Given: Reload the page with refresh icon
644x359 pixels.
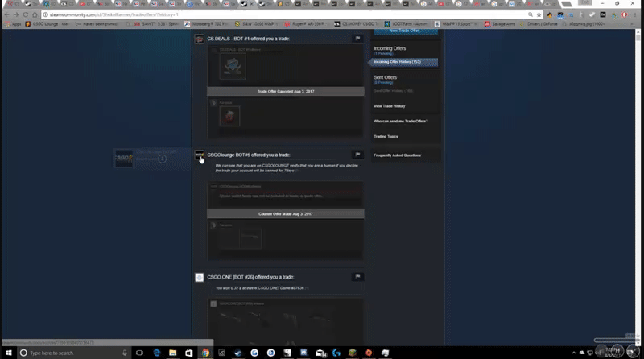Looking at the screenshot, I should click(x=26, y=14).
